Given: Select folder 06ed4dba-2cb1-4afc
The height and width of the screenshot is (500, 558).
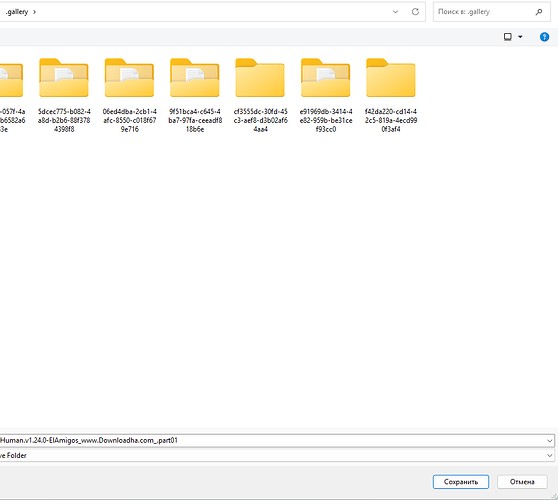Looking at the screenshot, I should [x=130, y=95].
